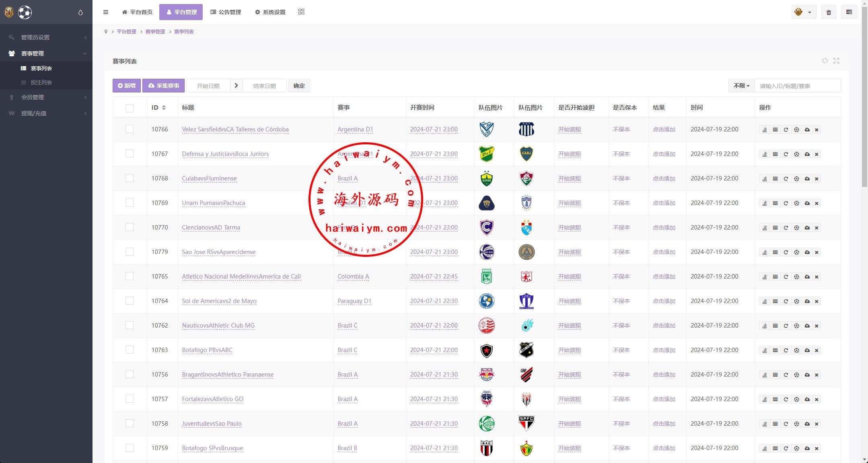The width and height of the screenshot is (868, 463).
Task: Click the circular arrow refresh icon for match 10765
Action: click(786, 277)
